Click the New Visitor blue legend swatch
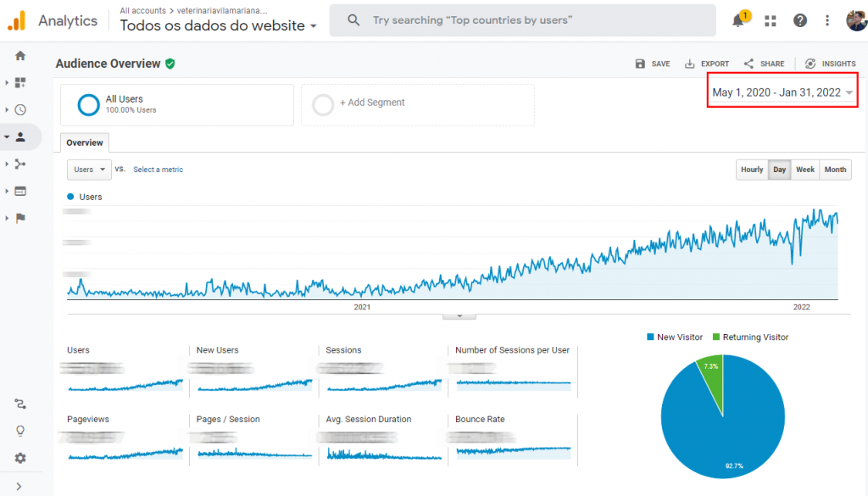 click(x=652, y=337)
